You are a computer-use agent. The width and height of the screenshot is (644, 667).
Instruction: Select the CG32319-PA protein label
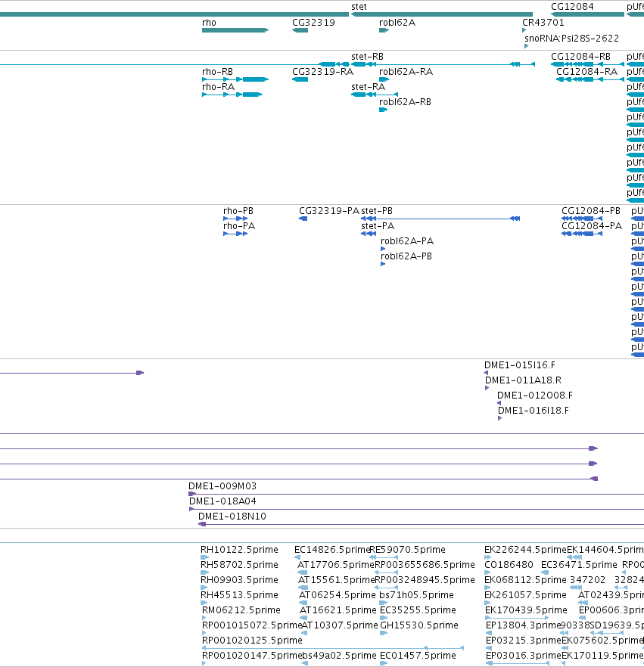tap(329, 211)
